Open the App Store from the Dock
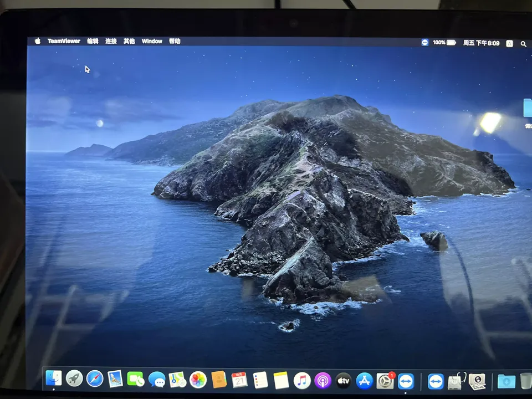The width and height of the screenshot is (532, 399). tap(364, 380)
